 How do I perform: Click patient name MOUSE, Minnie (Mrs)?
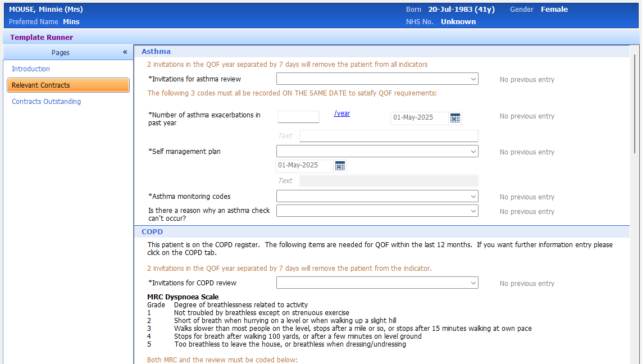point(46,10)
